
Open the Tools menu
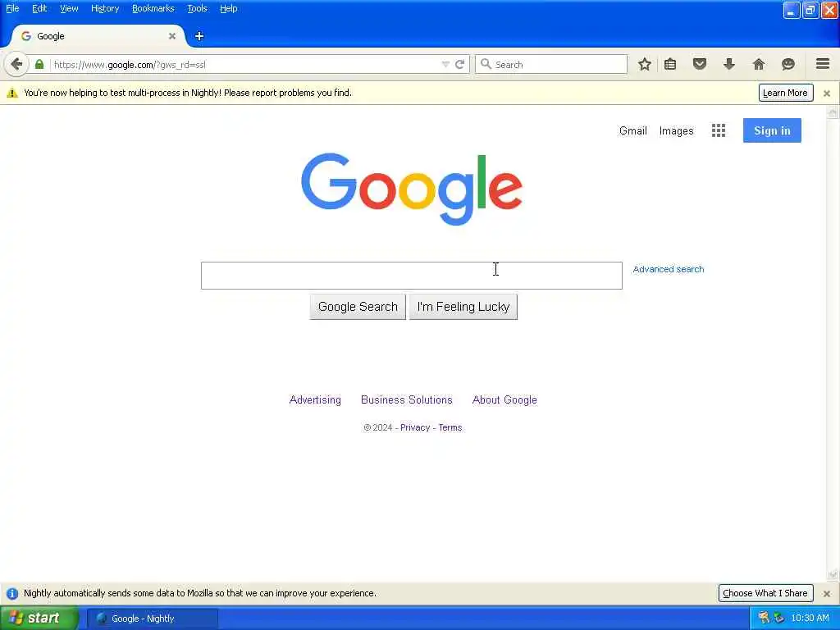(x=197, y=8)
